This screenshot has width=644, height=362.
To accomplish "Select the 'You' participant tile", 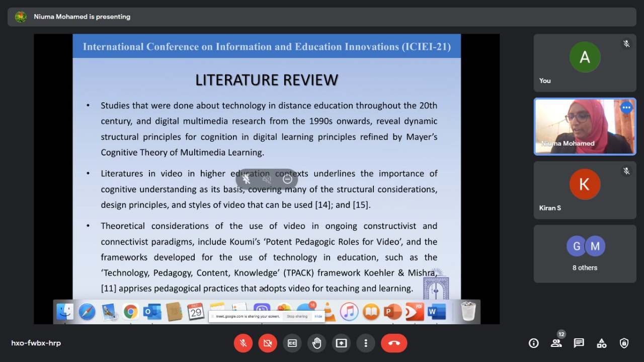I will 585,63.
